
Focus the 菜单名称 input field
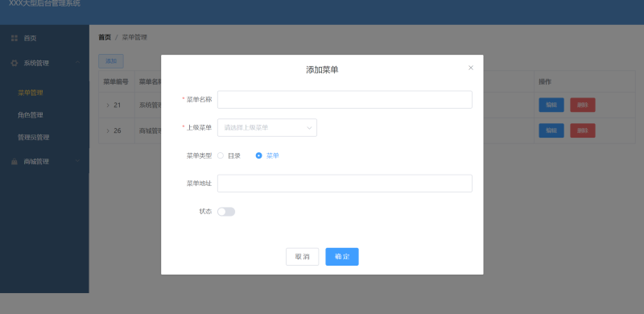tap(345, 100)
